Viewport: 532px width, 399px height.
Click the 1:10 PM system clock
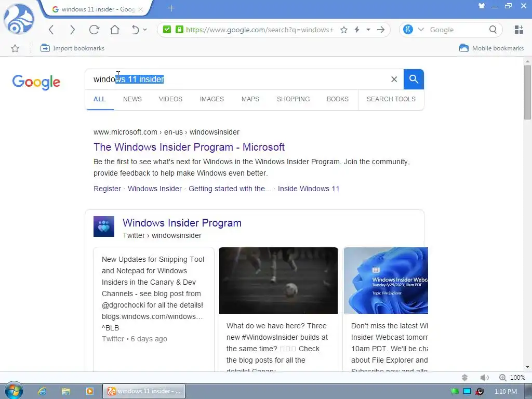click(506, 392)
